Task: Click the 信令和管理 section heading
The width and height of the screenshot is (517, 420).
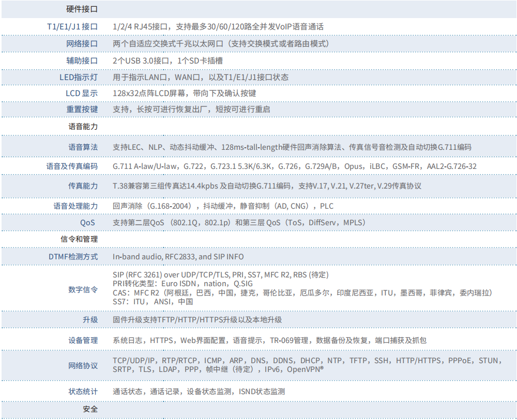Action: click(79, 239)
